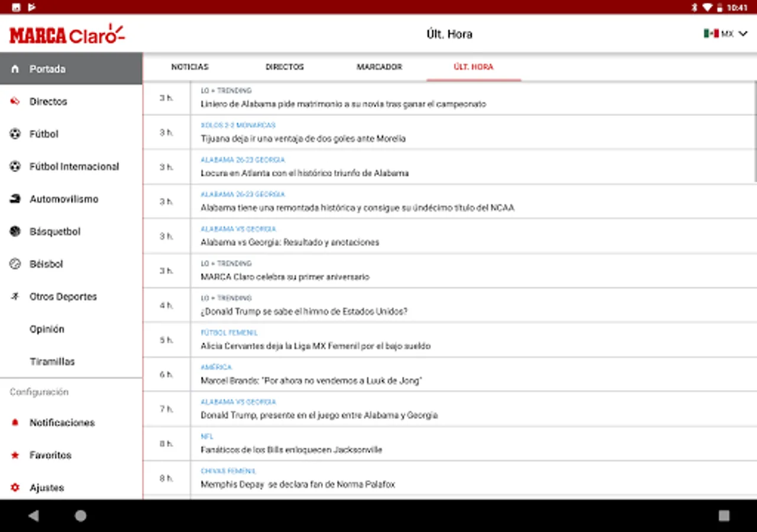The width and height of the screenshot is (757, 532).
Task: Click the NFL category tag
Action: [207, 436]
